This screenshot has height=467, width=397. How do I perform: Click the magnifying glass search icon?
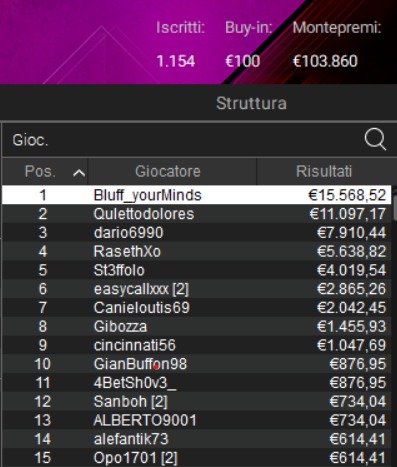click(x=375, y=139)
